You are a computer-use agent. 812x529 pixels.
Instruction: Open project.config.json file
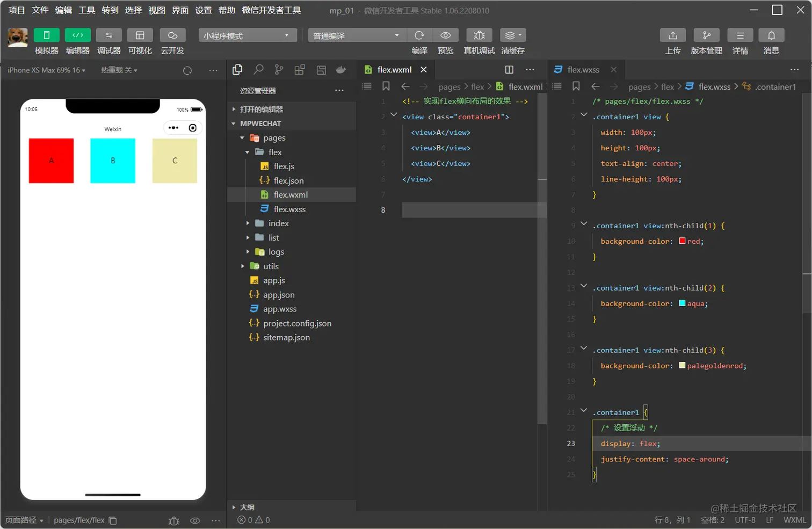[x=292, y=323]
